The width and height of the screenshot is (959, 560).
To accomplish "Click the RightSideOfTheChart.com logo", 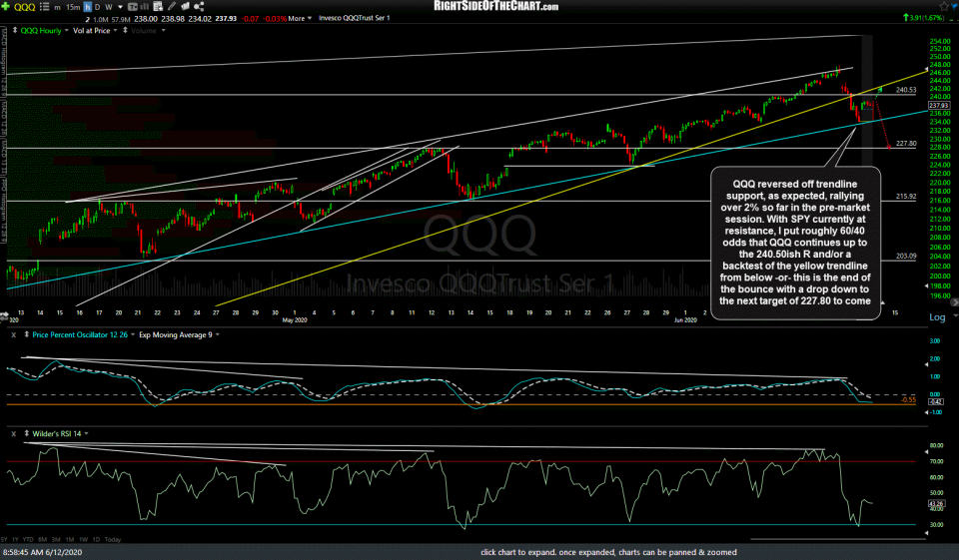I will [x=496, y=6].
